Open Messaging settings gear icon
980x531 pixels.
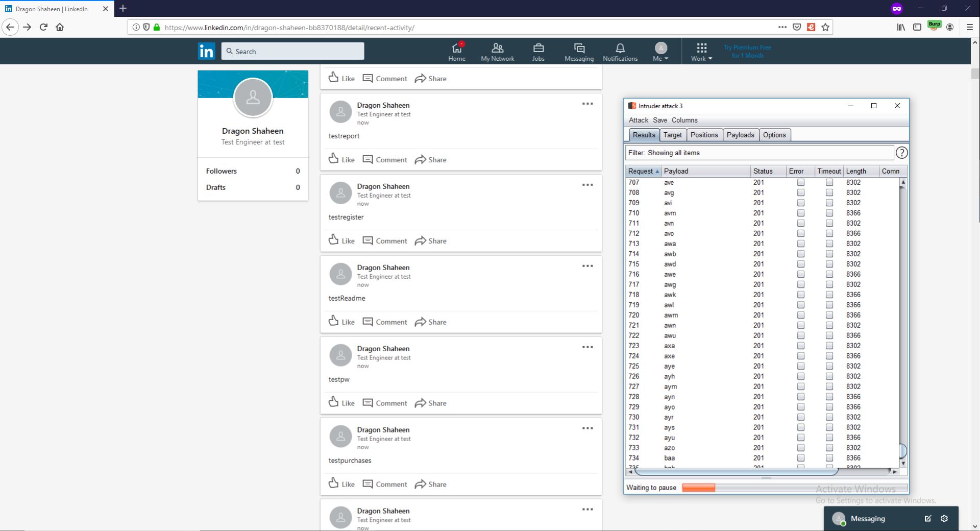coord(944,519)
